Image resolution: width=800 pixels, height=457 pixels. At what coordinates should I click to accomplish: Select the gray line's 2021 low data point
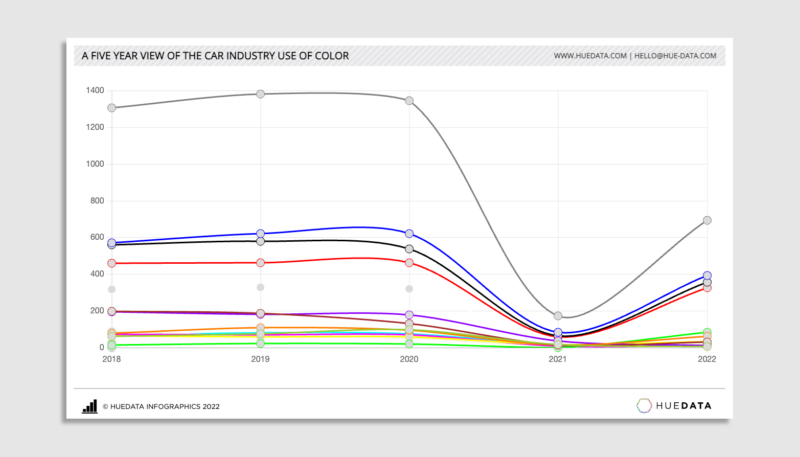point(558,316)
